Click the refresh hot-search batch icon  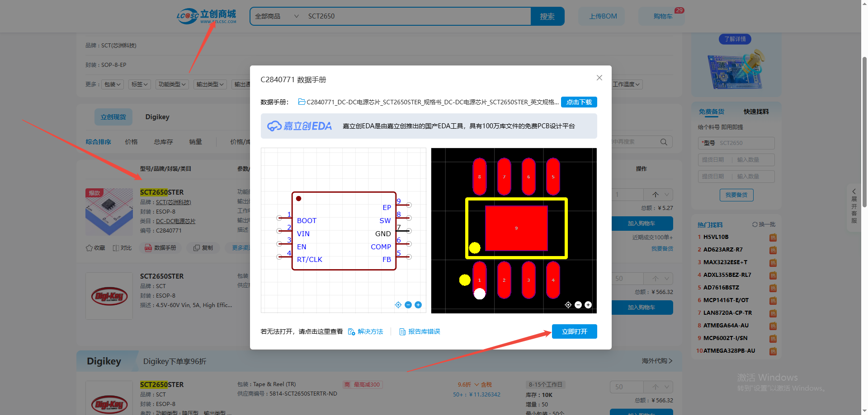pyautogui.click(x=755, y=224)
